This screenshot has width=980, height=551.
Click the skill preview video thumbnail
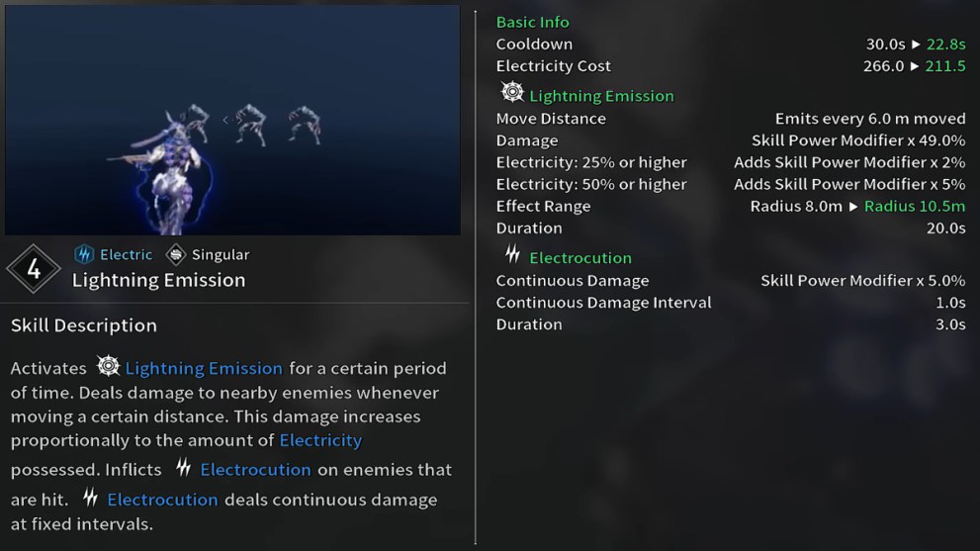(x=232, y=120)
